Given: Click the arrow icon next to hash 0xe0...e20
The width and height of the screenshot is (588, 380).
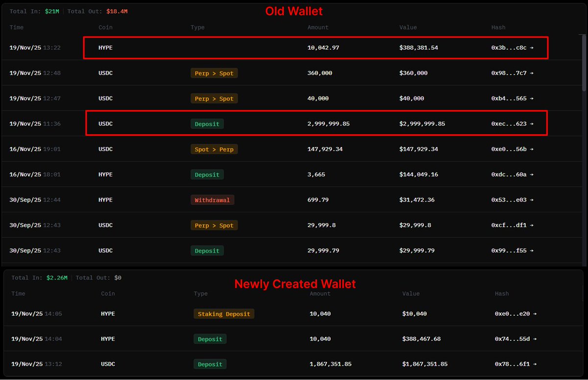Looking at the screenshot, I should pos(535,314).
